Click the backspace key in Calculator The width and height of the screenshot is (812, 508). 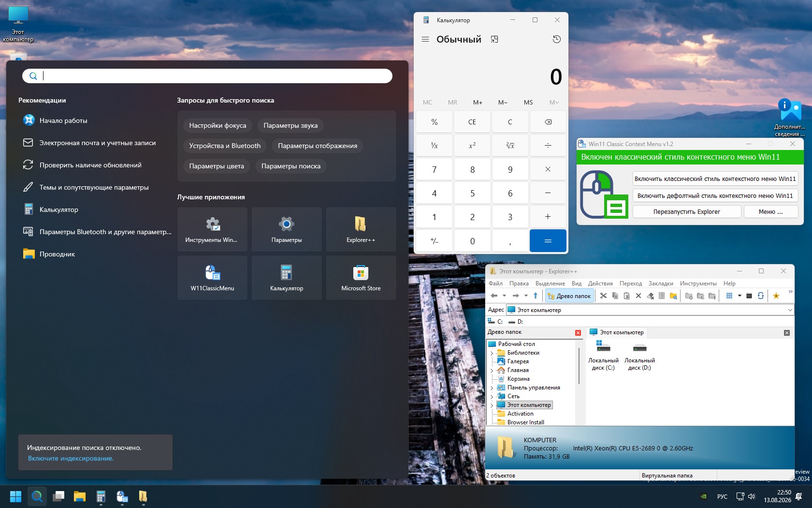pyautogui.click(x=548, y=122)
